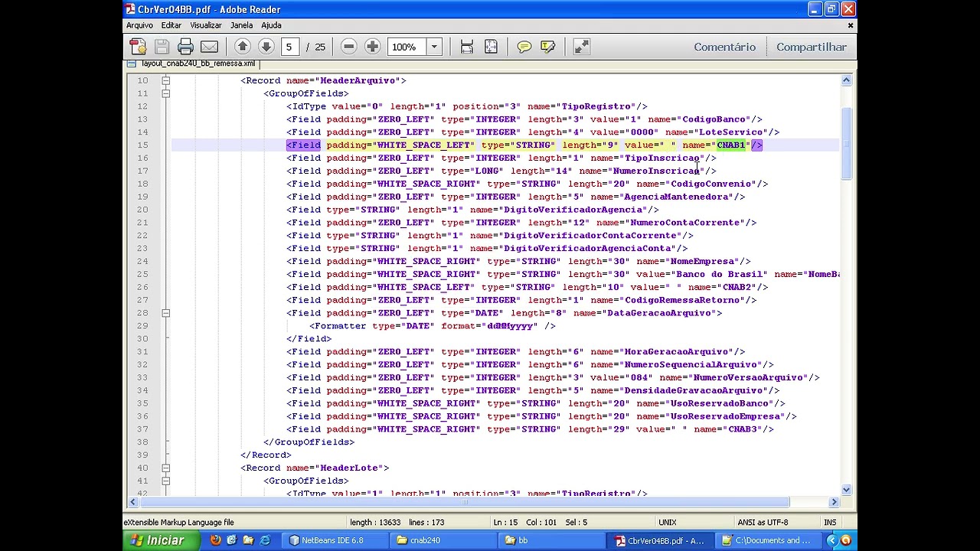
Task: Collapse the DataGeracaoArquivo field fold
Action: click(x=165, y=313)
